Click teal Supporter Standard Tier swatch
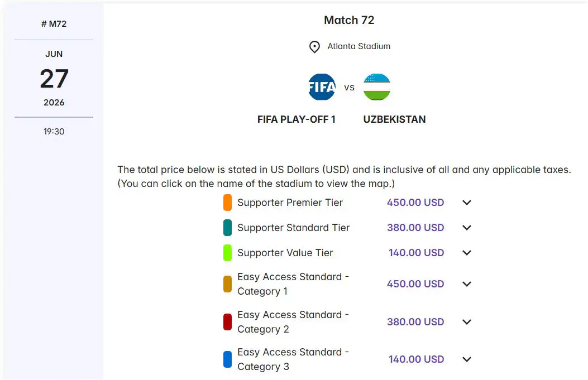 click(227, 228)
